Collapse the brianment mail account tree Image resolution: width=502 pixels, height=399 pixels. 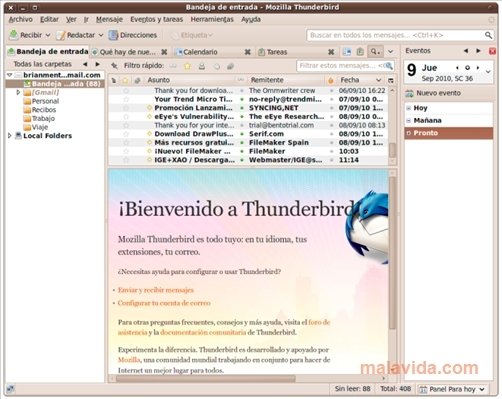pyautogui.click(x=10, y=75)
